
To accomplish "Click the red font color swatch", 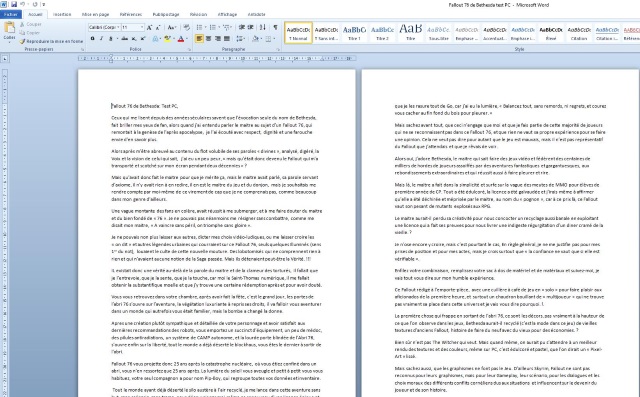I will pyautogui.click(x=180, y=39).
